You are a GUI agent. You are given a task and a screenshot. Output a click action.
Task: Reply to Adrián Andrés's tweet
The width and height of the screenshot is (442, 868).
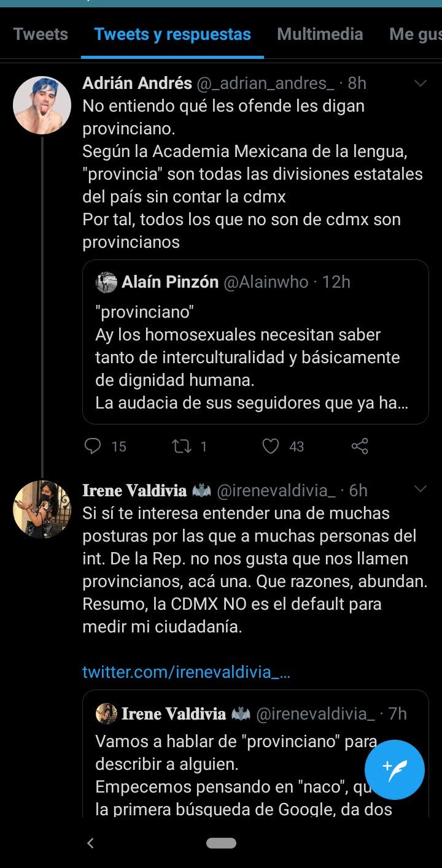pyautogui.click(x=93, y=446)
